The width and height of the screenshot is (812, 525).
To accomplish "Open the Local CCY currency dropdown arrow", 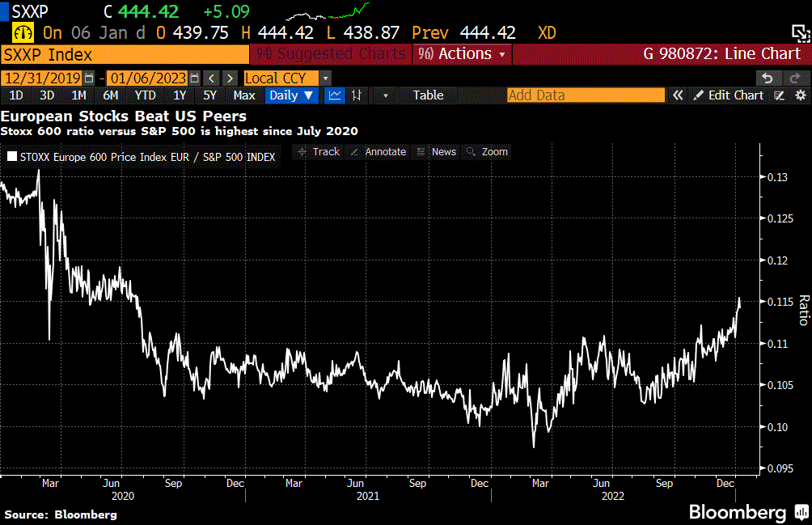I will click(x=325, y=78).
